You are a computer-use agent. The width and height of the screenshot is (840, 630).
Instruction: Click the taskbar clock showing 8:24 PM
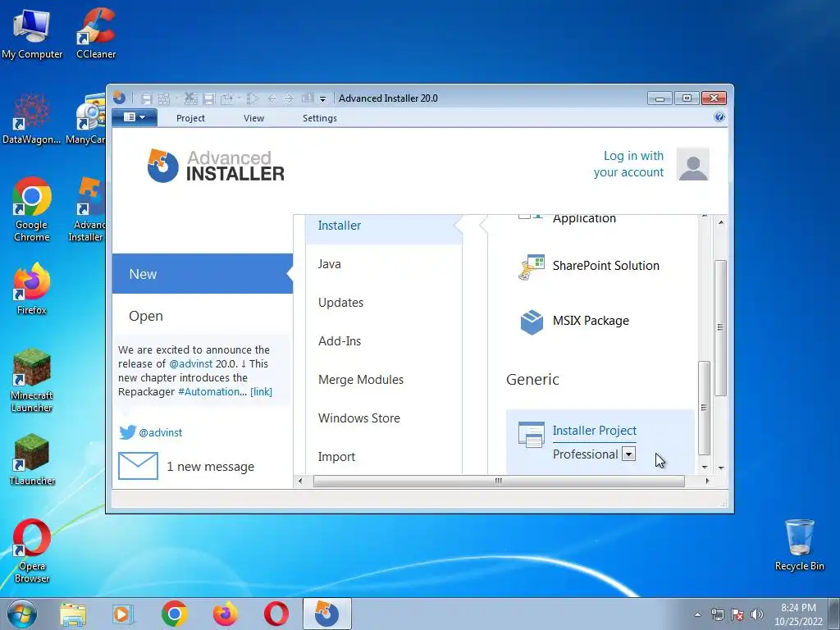click(797, 614)
